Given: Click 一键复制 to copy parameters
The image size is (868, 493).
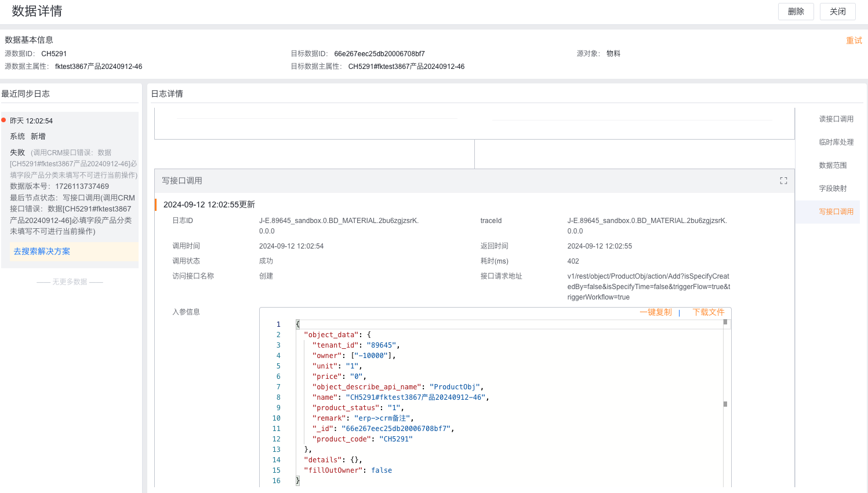Looking at the screenshot, I should pos(655,312).
